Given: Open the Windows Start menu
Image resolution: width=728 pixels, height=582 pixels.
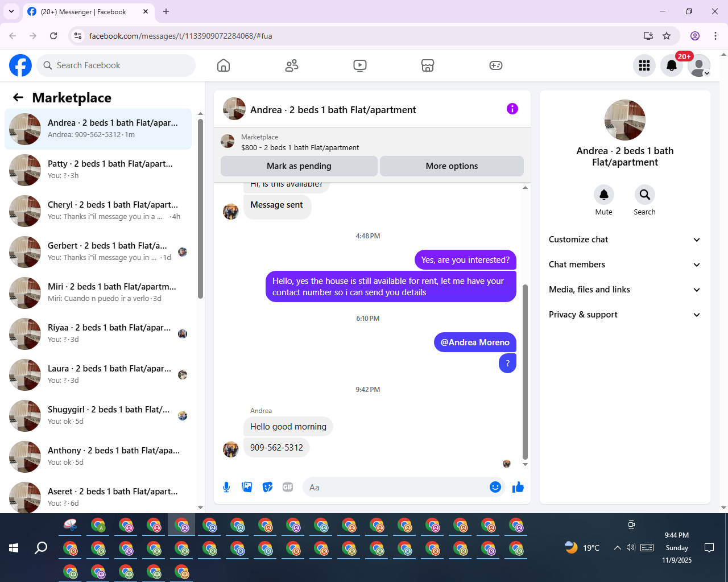Looking at the screenshot, I should click(14, 548).
